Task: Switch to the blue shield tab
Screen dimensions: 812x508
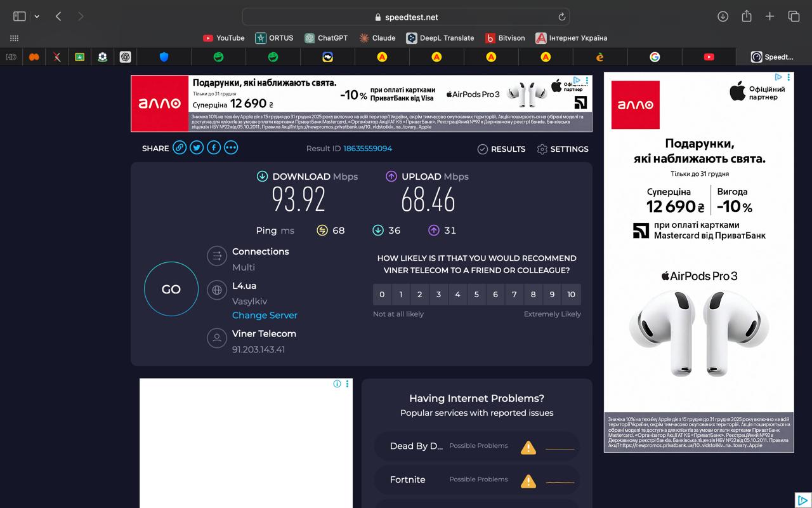Action: (164, 57)
